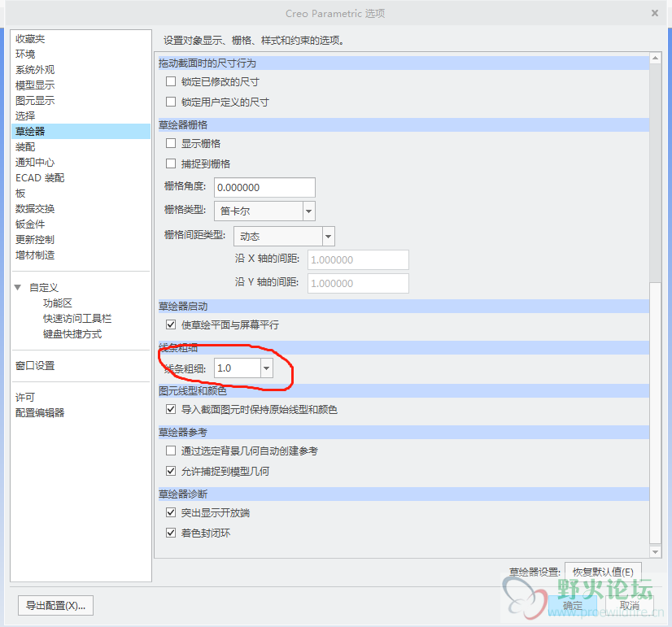Uncheck 突出显示开放端
Viewport: 672px width, 627px height.
tap(171, 512)
